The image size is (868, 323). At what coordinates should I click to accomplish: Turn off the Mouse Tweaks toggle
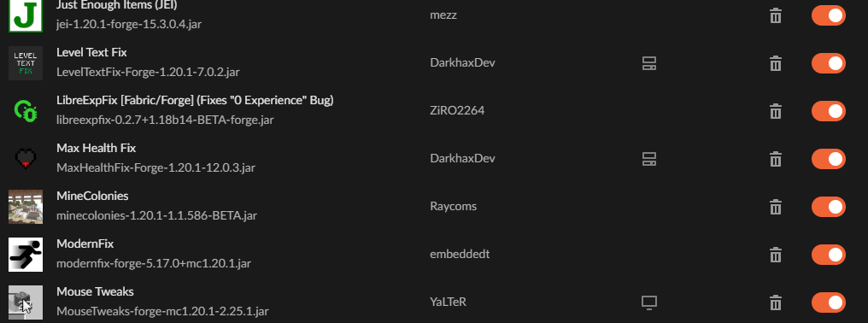(x=829, y=302)
